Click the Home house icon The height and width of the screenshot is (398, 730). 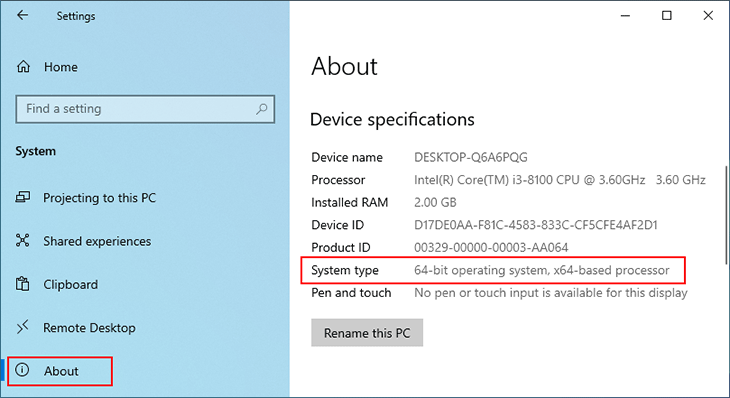pyautogui.click(x=23, y=67)
